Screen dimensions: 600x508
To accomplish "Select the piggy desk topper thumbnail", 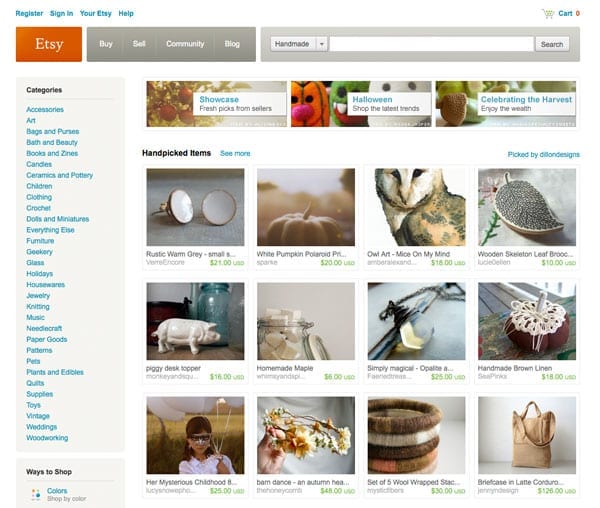I will 195,321.
